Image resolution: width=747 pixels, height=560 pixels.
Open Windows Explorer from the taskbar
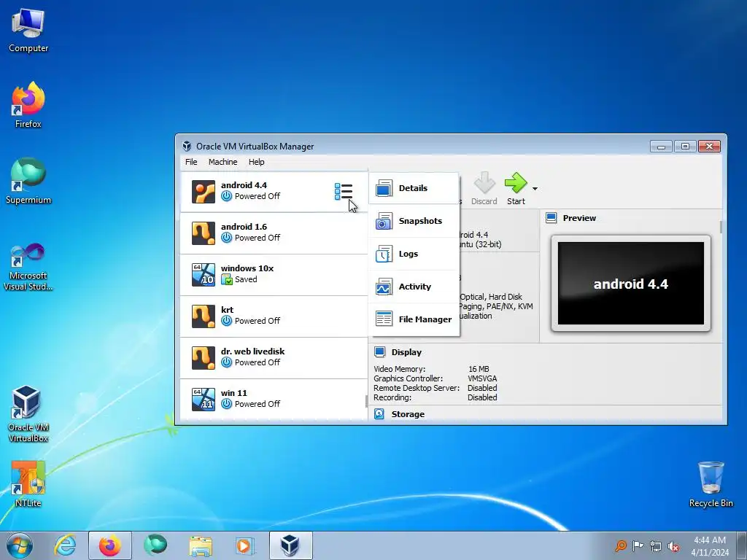(201, 545)
